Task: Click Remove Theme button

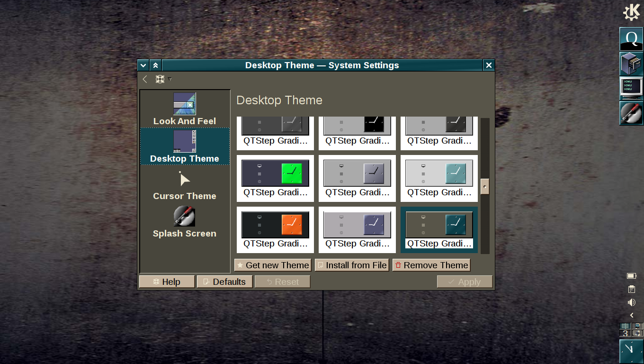Action: pyautogui.click(x=431, y=265)
